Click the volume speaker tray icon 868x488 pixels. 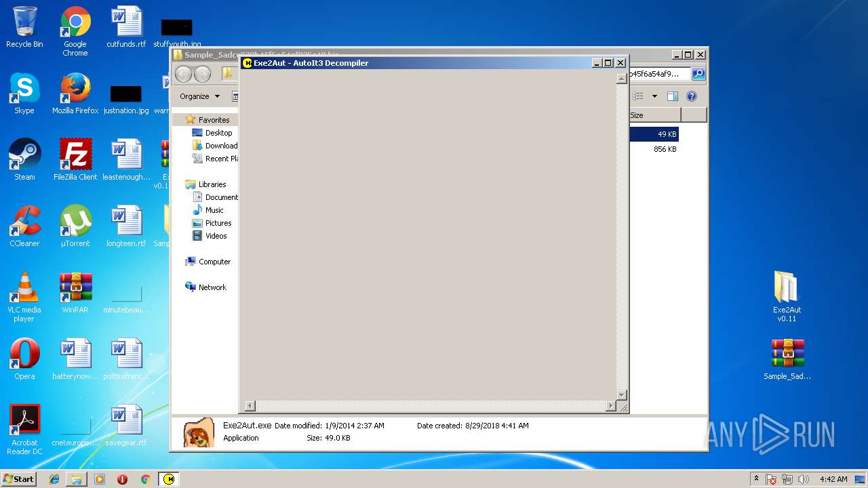[x=804, y=479]
